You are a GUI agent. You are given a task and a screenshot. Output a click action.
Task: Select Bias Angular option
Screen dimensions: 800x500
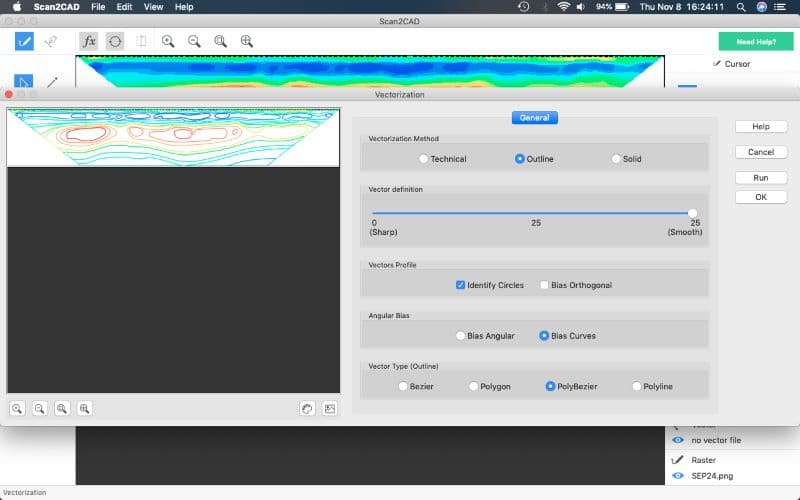click(460, 336)
